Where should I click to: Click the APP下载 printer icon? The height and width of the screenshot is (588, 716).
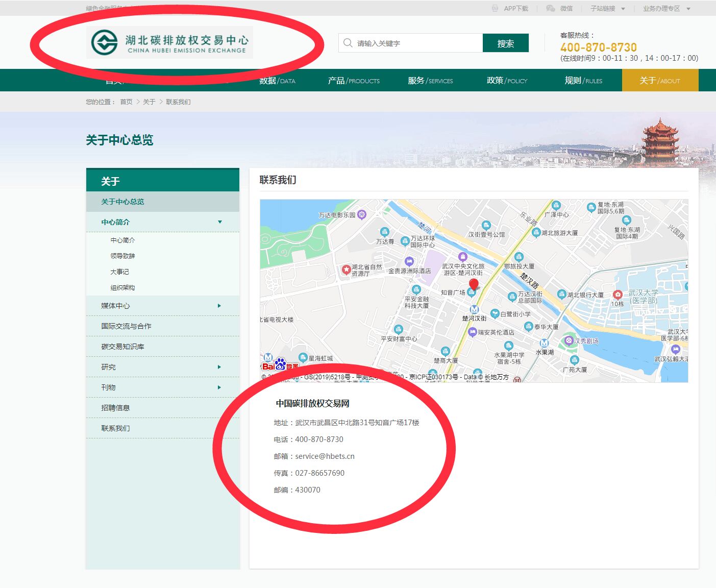click(x=495, y=8)
